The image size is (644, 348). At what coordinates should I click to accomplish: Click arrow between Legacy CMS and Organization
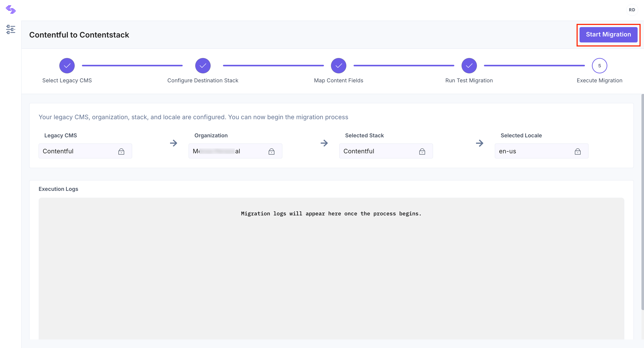pyautogui.click(x=174, y=143)
